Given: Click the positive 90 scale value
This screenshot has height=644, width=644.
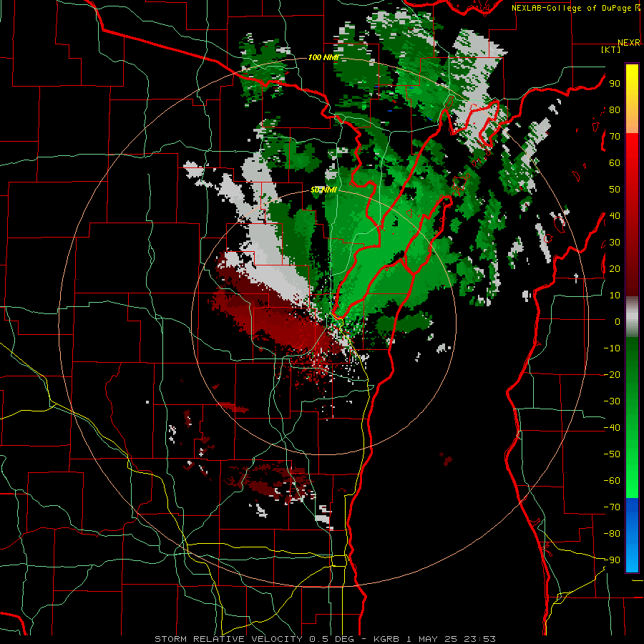Looking at the screenshot, I should click(615, 84).
